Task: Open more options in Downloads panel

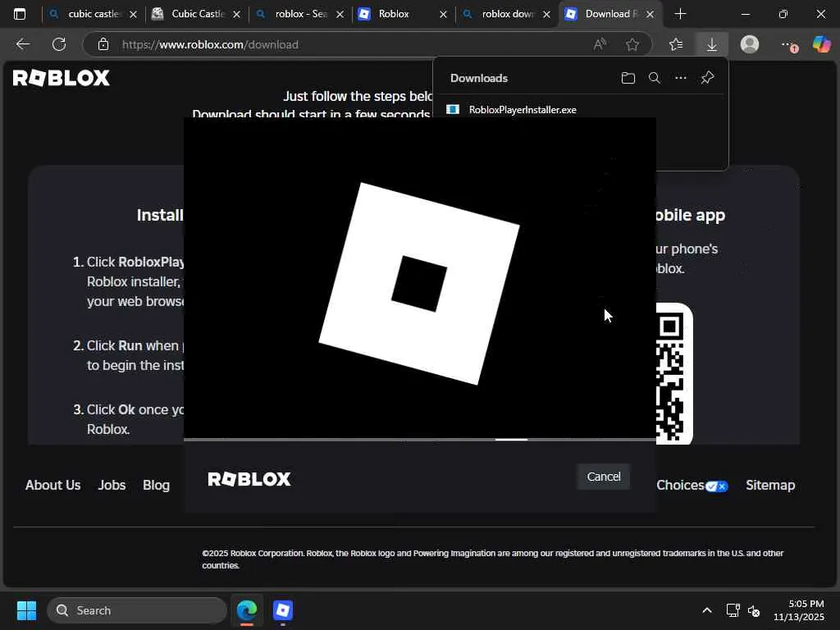Action: 680,78
